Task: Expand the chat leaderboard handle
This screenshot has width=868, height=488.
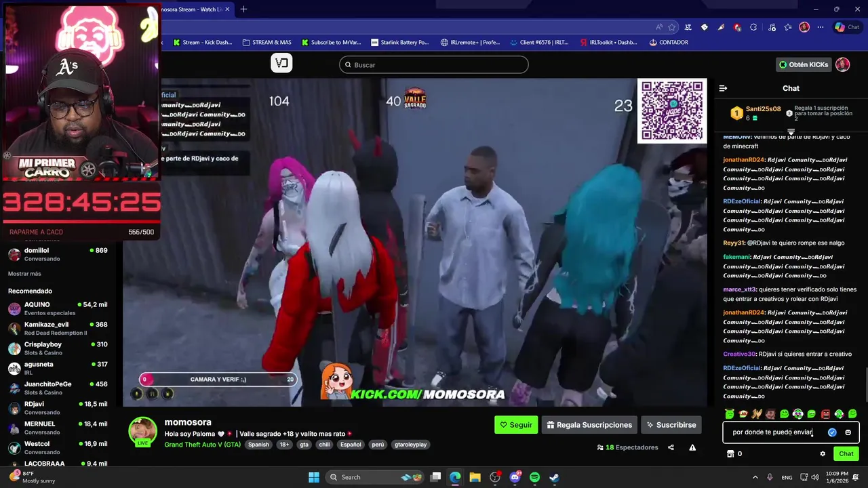Action: tap(791, 131)
